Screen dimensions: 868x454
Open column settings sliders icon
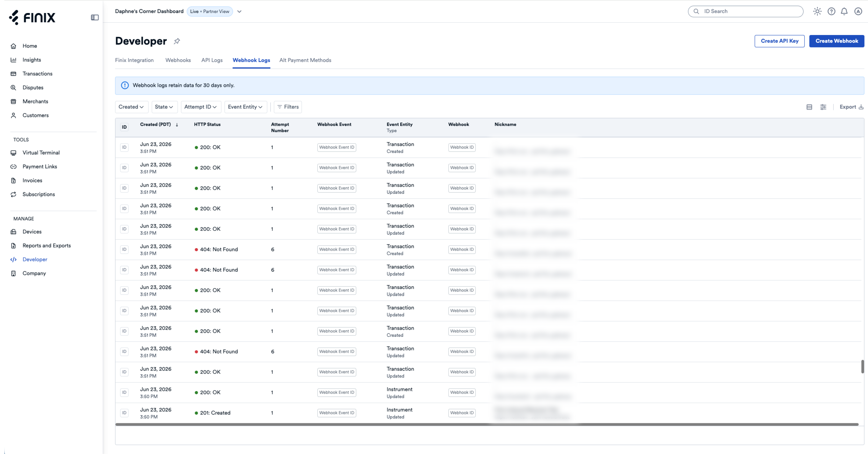pos(823,107)
